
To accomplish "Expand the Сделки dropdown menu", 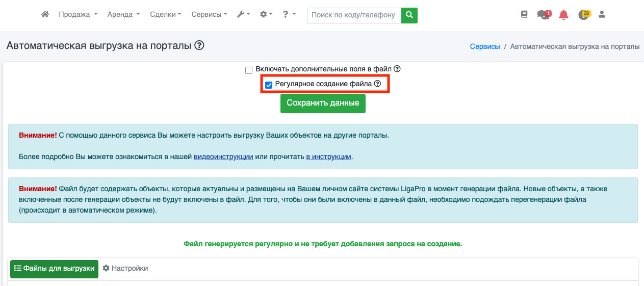I will click(x=166, y=15).
